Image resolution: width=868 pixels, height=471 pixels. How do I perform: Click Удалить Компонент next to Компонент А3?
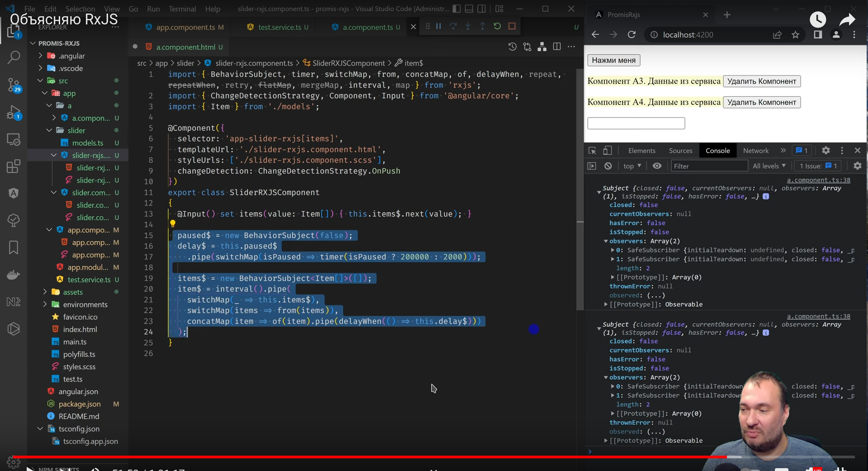[761, 81]
